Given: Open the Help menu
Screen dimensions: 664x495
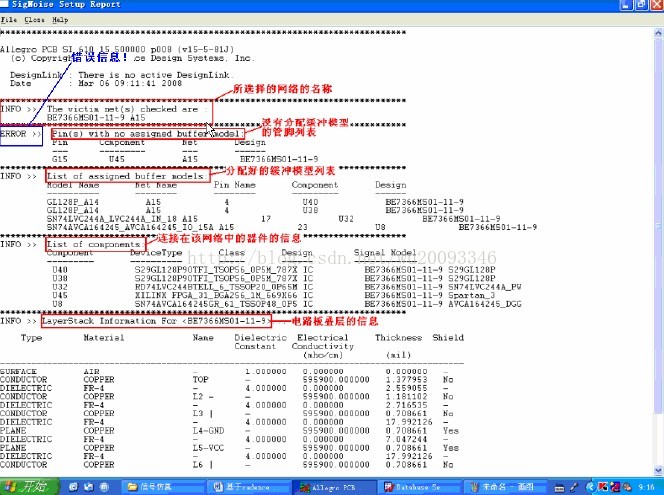Looking at the screenshot, I should click(61, 19).
